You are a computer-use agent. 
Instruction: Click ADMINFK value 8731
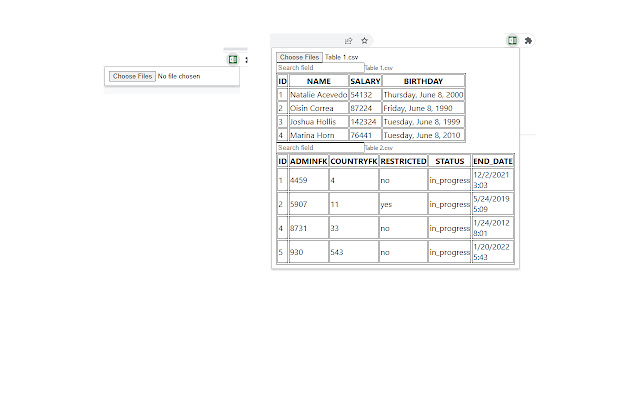(x=309, y=228)
